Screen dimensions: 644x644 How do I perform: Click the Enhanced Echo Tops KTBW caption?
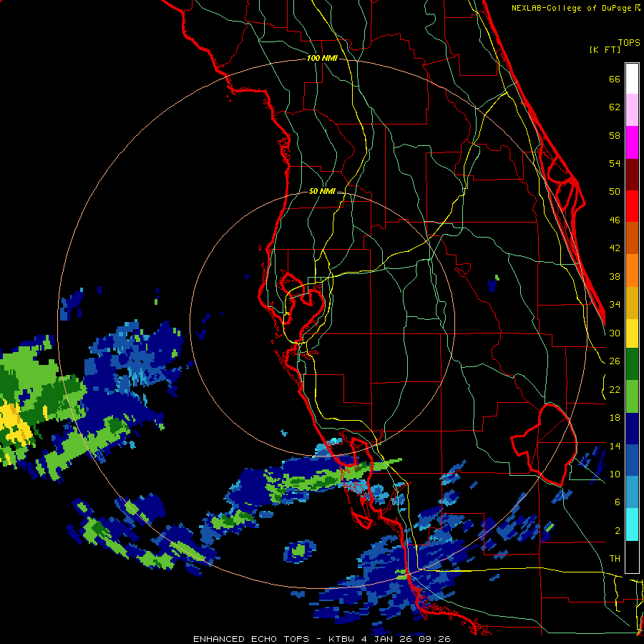pyautogui.click(x=321, y=639)
